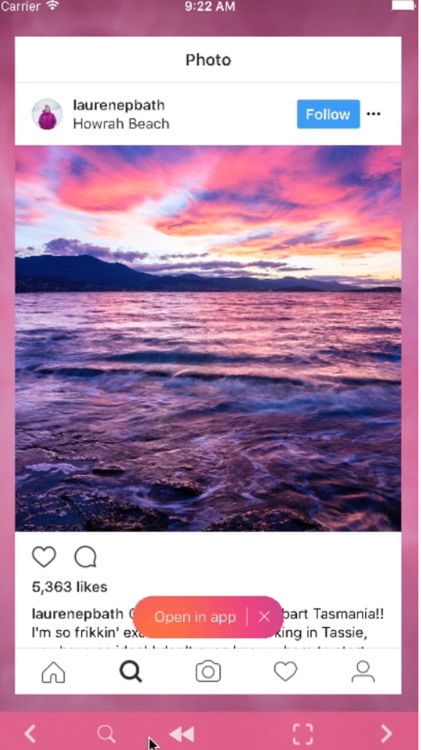Dismiss the Open in app banner

(x=265, y=617)
